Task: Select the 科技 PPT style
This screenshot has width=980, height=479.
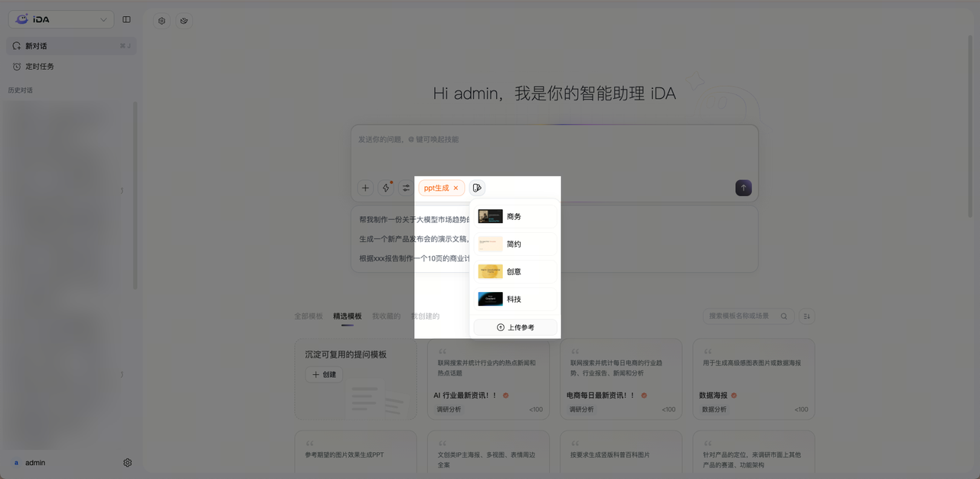Action: click(x=515, y=300)
